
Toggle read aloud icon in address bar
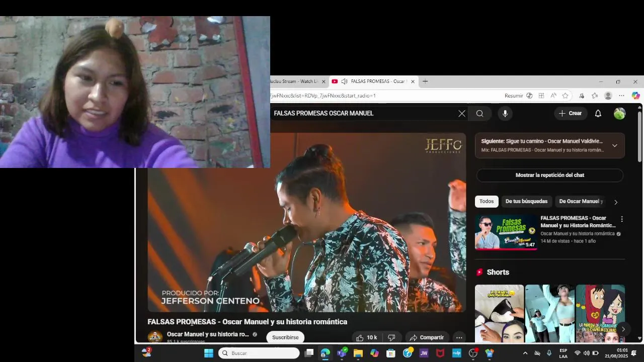coord(553,96)
